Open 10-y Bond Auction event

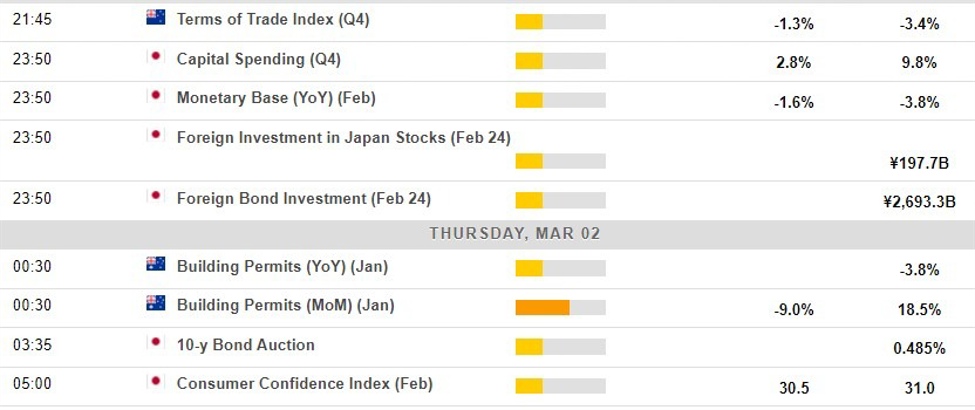245,345
